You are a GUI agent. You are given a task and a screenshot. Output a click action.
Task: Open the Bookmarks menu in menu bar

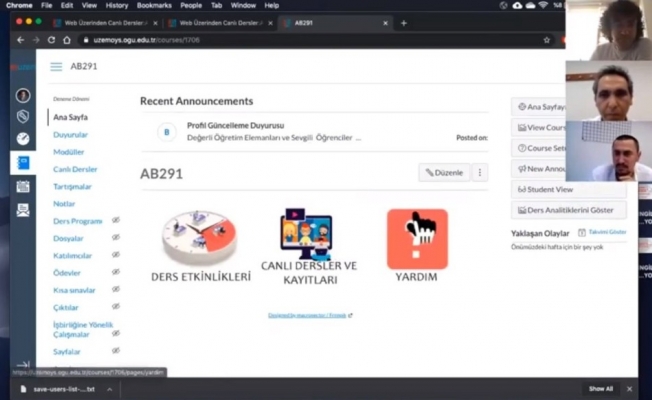[x=154, y=5]
